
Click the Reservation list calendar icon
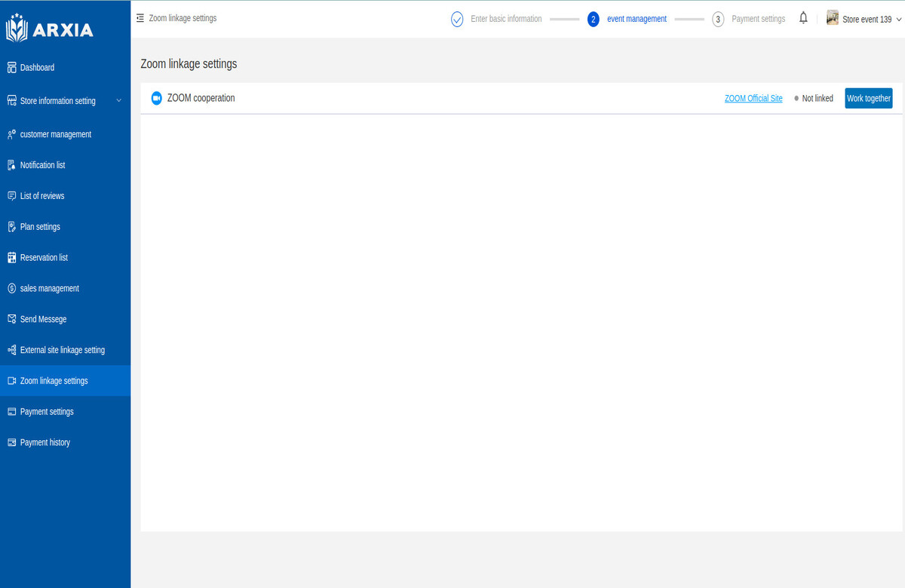(11, 258)
